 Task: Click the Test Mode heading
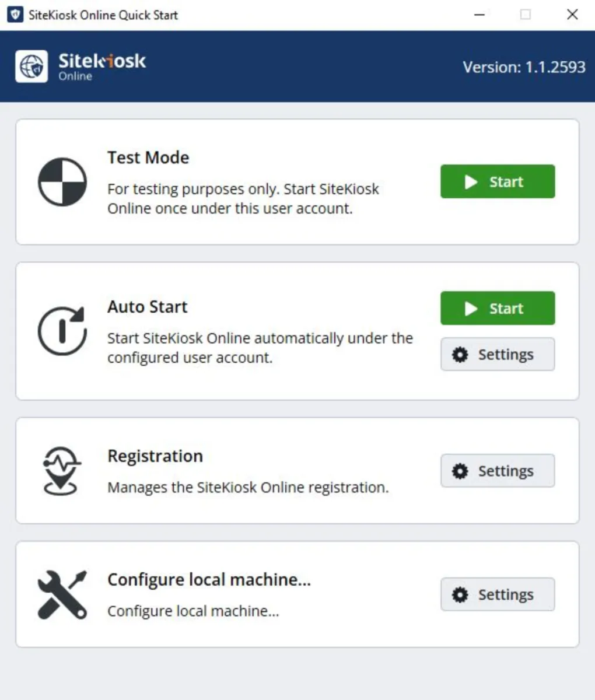click(x=148, y=157)
